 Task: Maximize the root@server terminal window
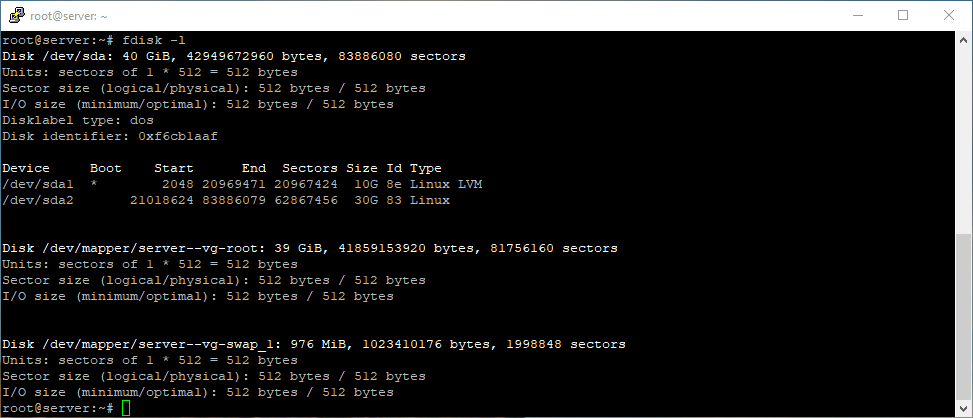click(903, 16)
